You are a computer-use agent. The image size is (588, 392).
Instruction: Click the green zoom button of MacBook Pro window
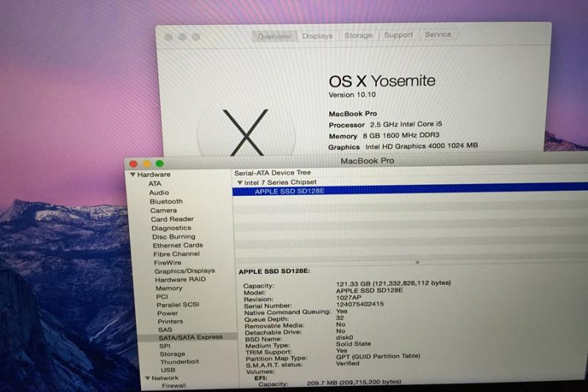point(159,163)
